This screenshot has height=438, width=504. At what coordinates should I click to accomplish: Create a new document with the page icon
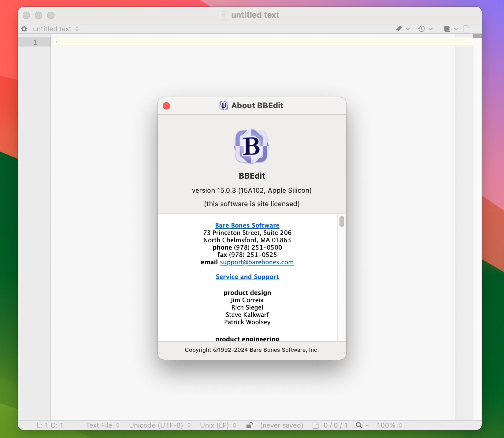pyautogui.click(x=466, y=29)
